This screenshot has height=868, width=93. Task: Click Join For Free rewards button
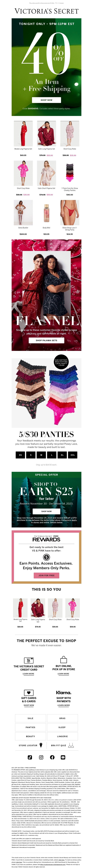tap(46, 575)
